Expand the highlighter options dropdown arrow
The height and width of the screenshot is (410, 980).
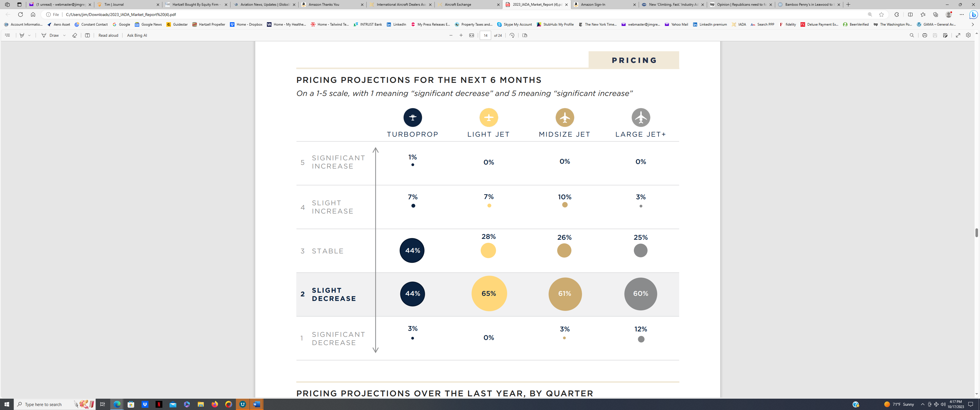coord(29,35)
